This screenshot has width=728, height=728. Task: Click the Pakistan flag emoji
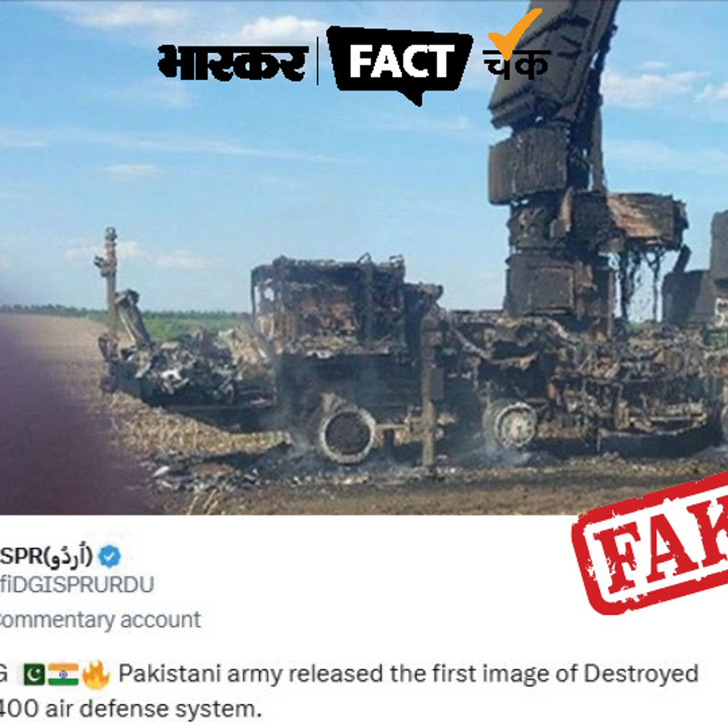(34, 675)
